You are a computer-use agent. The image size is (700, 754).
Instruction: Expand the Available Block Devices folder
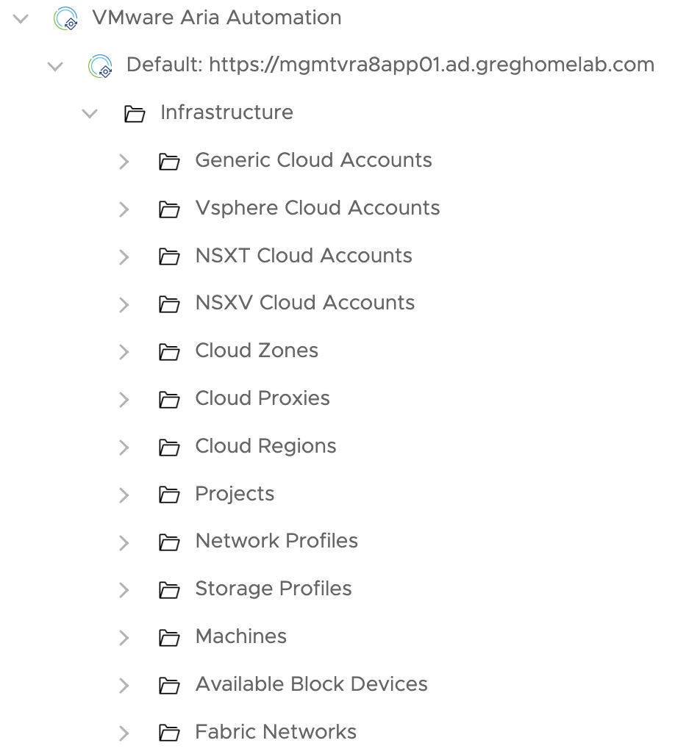click(x=124, y=685)
